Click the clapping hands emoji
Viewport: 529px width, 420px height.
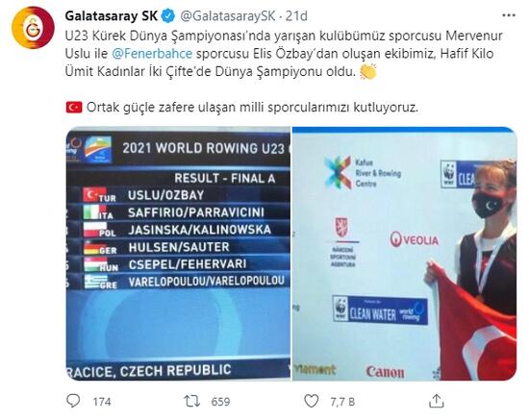point(368,71)
